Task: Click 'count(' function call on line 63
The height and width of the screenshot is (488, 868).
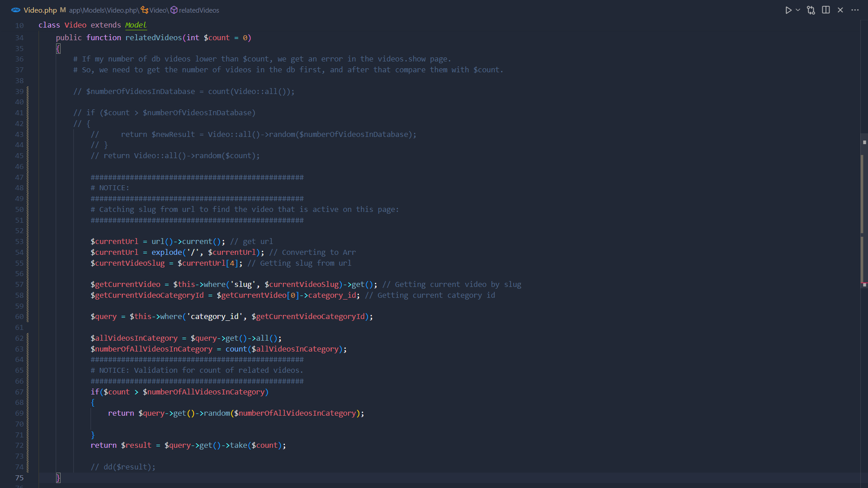Action: click(x=238, y=349)
